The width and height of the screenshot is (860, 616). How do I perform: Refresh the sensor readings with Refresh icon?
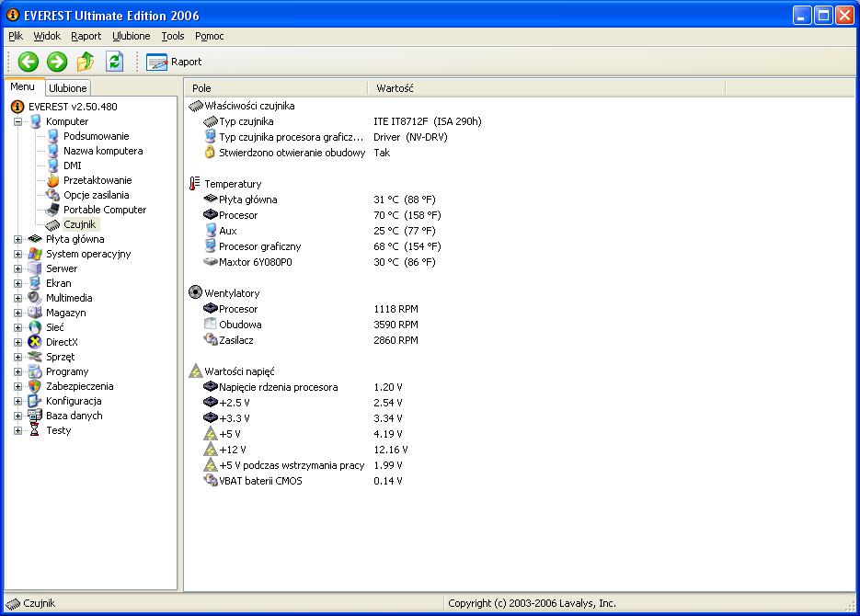pyautogui.click(x=114, y=62)
